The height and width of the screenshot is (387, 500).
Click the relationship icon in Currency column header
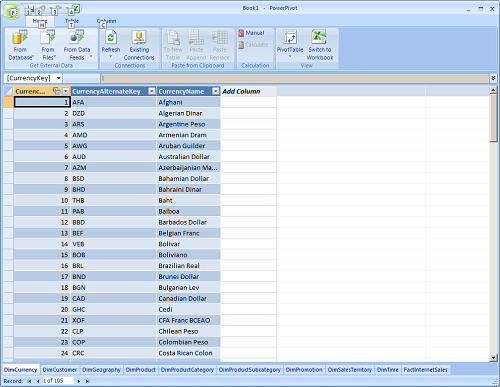click(57, 91)
